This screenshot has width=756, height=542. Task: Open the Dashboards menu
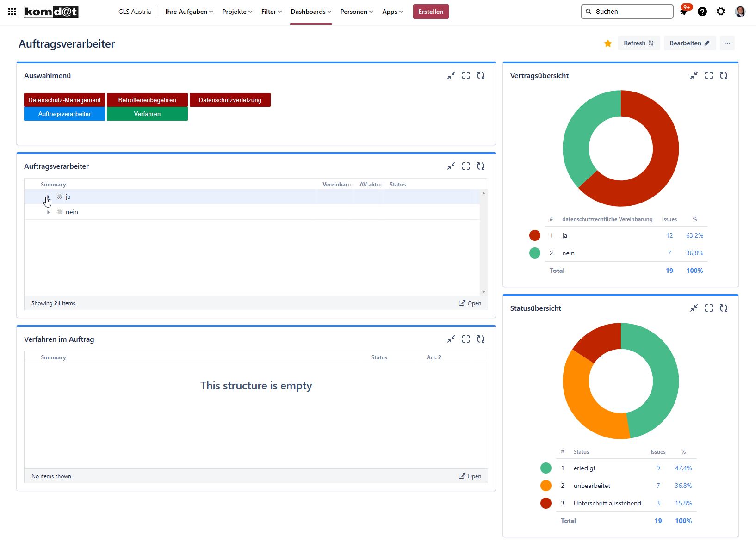(x=310, y=12)
